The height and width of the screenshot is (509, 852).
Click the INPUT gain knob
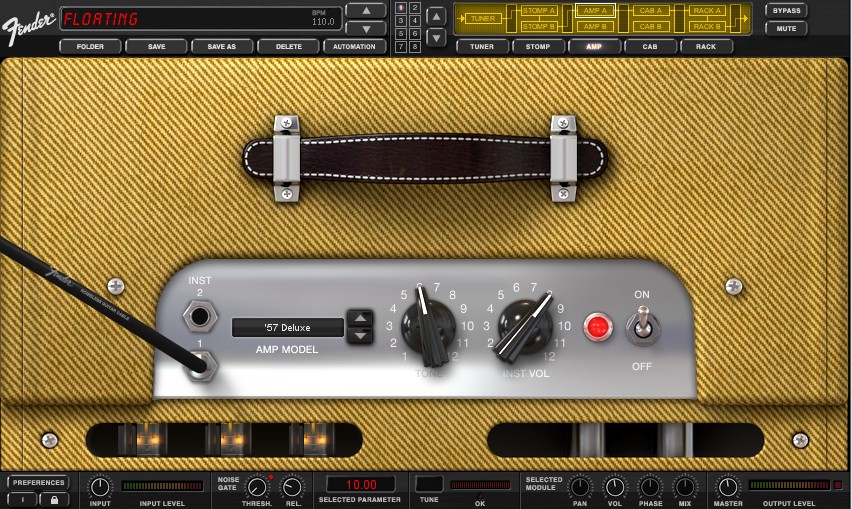[100, 487]
